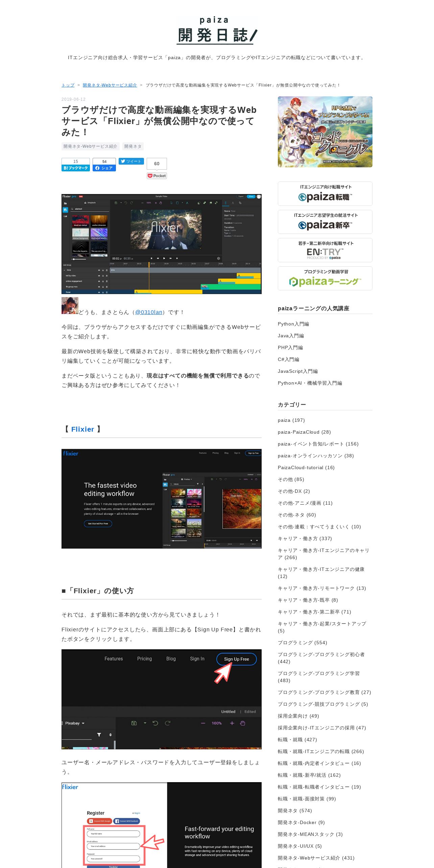
Task: Open PaizaCloud-tutorial (16) category
Action: pyautogui.click(x=306, y=467)
